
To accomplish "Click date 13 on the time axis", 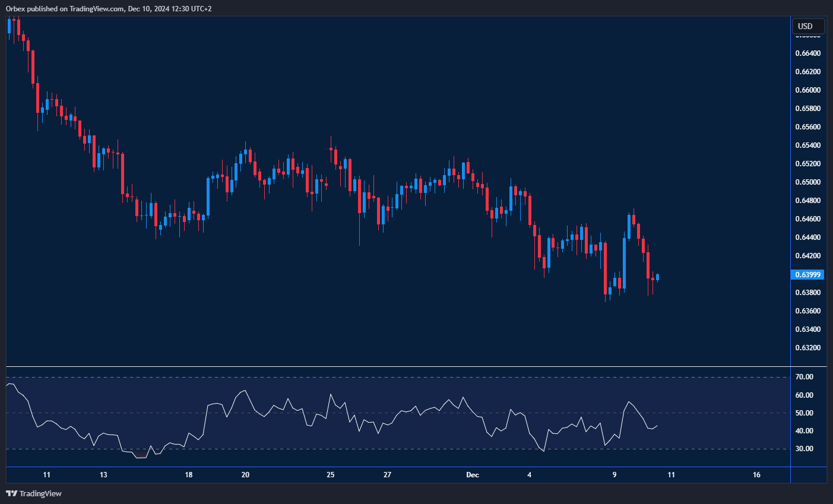I will (103, 475).
